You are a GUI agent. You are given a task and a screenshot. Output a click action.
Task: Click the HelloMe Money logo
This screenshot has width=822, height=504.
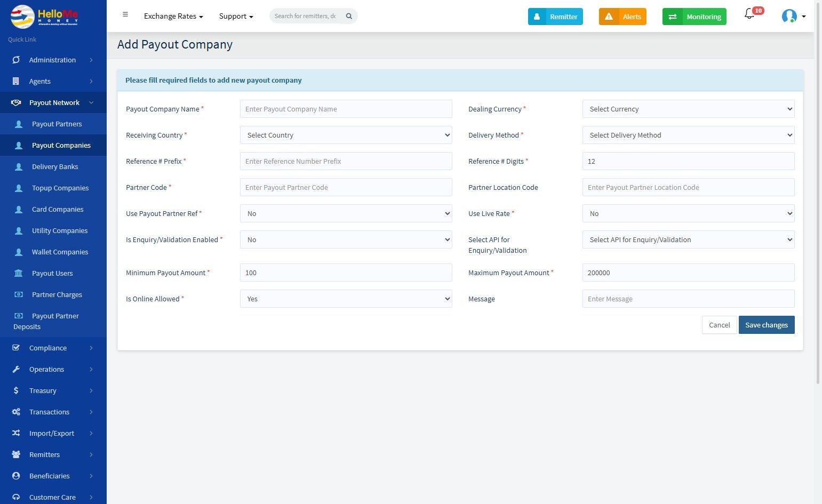coord(44,17)
